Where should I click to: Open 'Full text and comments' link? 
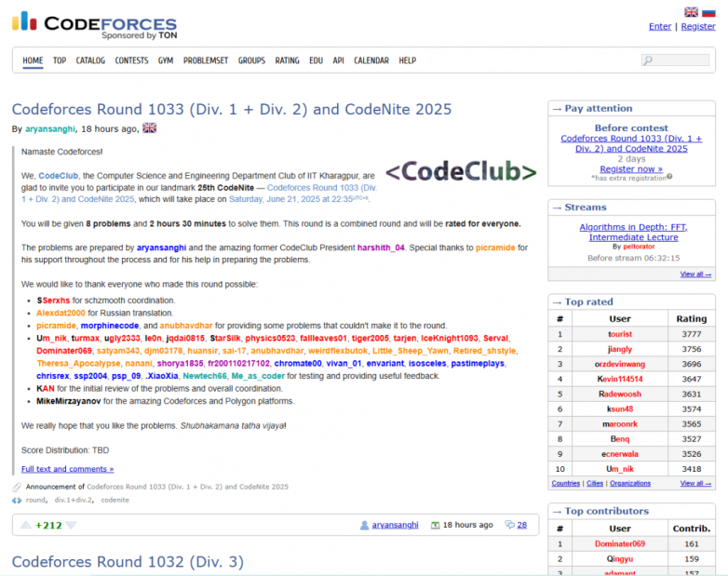coord(67,469)
